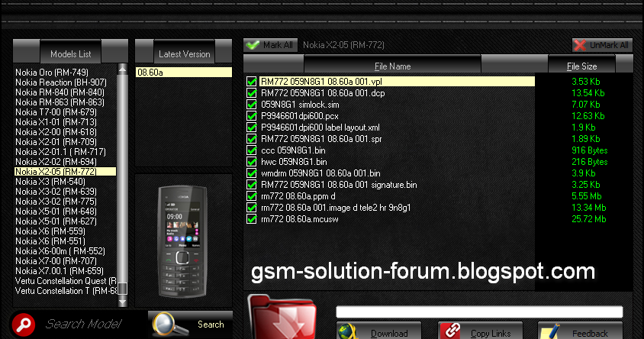The width and height of the screenshot is (644, 339).
Task: Select Vertu Constellation Quest model
Action: tap(66, 281)
